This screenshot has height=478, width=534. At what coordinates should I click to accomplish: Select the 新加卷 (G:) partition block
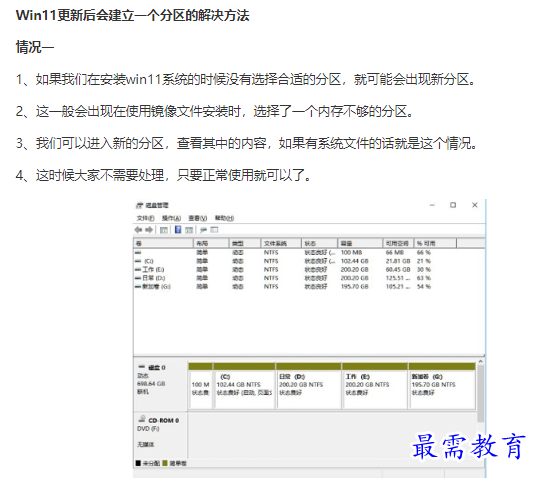point(442,386)
